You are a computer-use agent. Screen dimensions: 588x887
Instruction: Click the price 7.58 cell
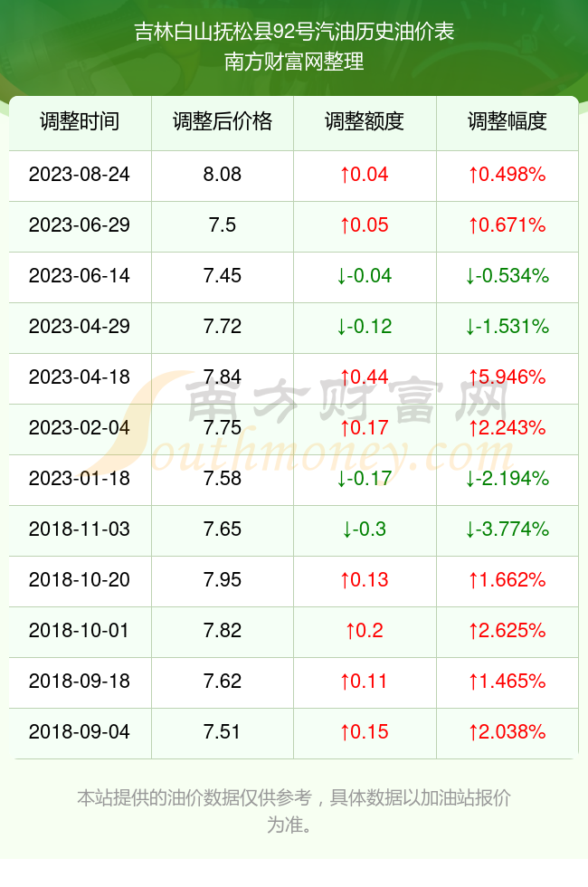point(223,479)
